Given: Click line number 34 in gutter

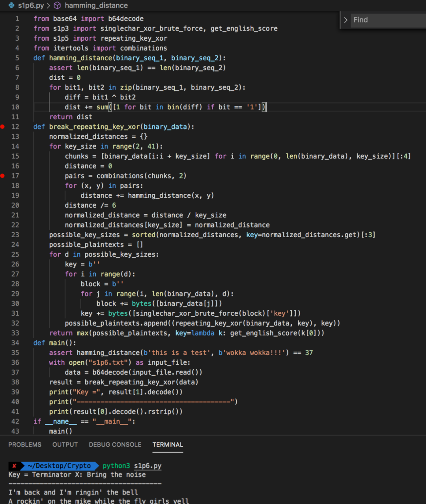Looking at the screenshot, I should click(15, 343).
